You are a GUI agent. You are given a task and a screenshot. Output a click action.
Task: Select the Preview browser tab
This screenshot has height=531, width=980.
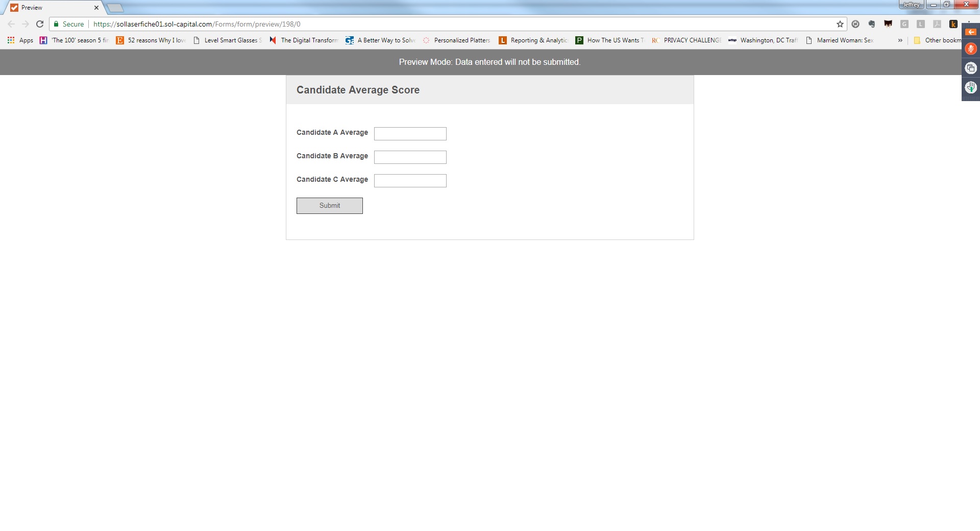tap(54, 8)
